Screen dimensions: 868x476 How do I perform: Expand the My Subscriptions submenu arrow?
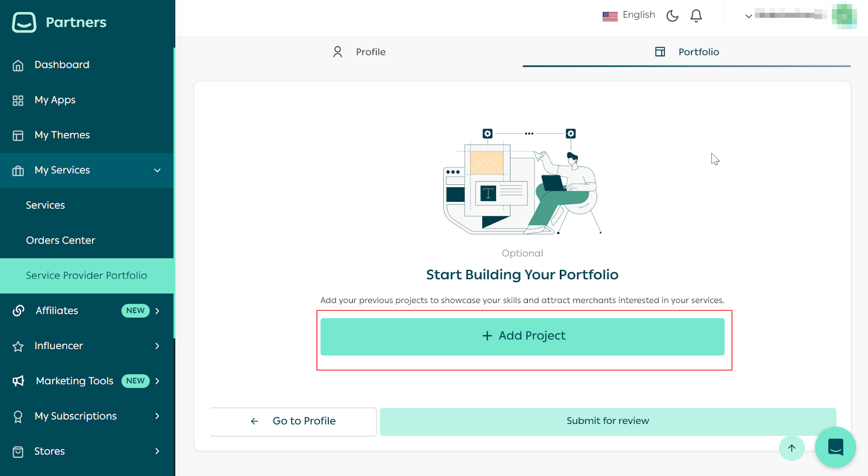tap(157, 416)
